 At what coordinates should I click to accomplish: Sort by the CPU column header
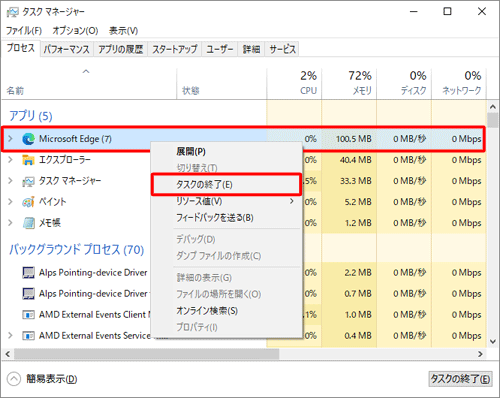click(294, 83)
